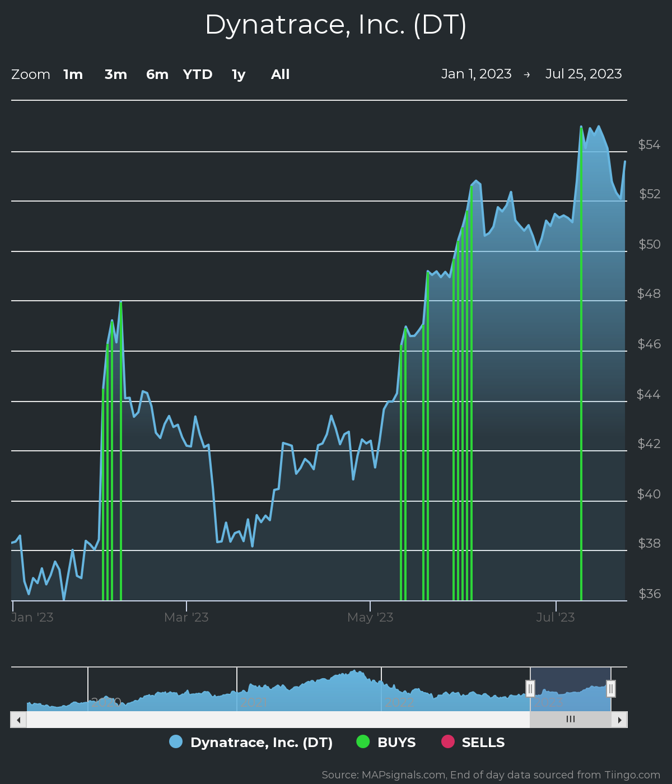Click the navigator left scroll arrow
Screen dimensions: 672x784
(x=18, y=720)
